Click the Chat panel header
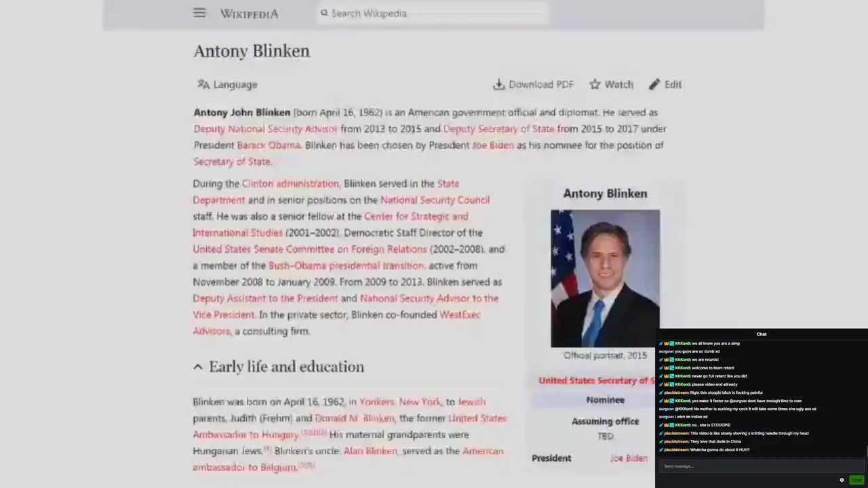 [762, 334]
